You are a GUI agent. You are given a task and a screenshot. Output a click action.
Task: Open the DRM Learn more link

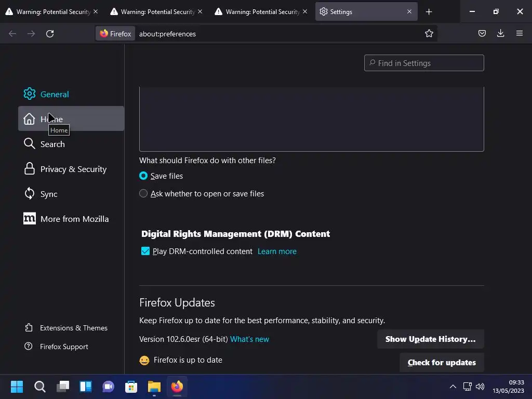point(277,251)
